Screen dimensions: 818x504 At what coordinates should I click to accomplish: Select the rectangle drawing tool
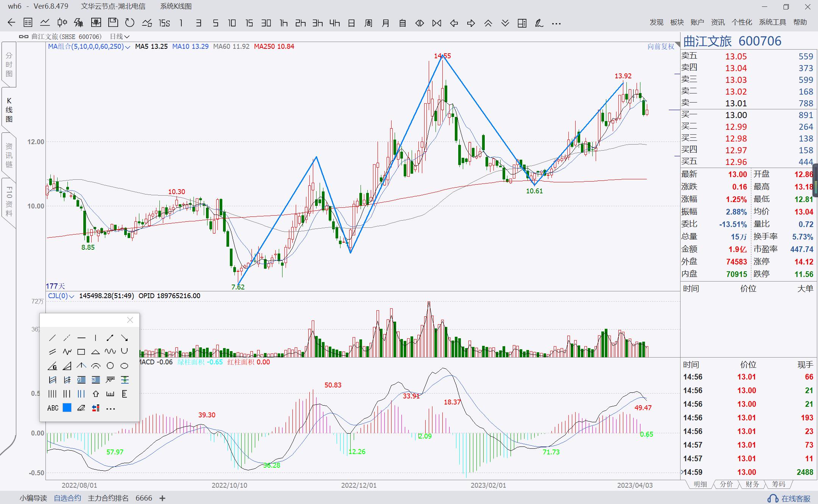81,352
